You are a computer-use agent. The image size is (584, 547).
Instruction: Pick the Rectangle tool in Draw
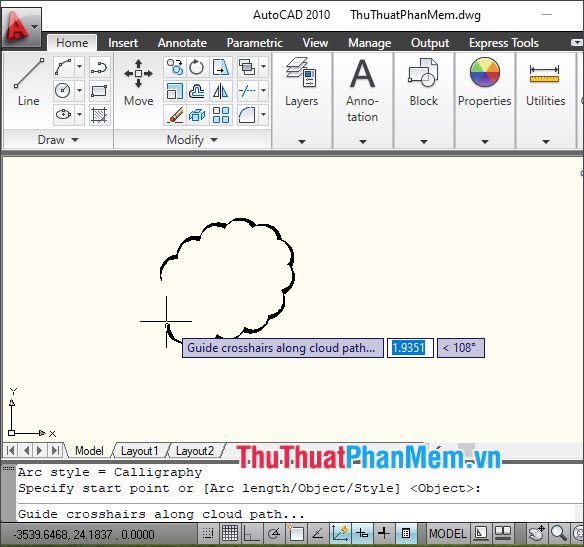click(x=99, y=91)
